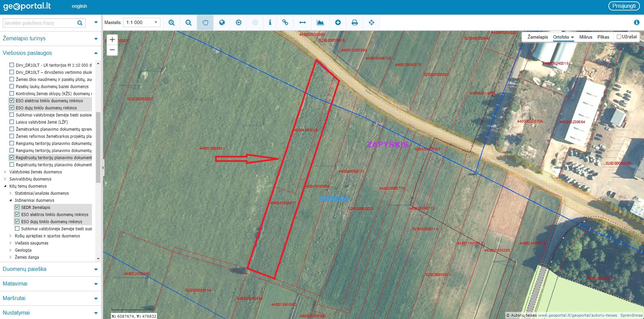
Task: Click the locate crosshair tool
Action: point(371,23)
